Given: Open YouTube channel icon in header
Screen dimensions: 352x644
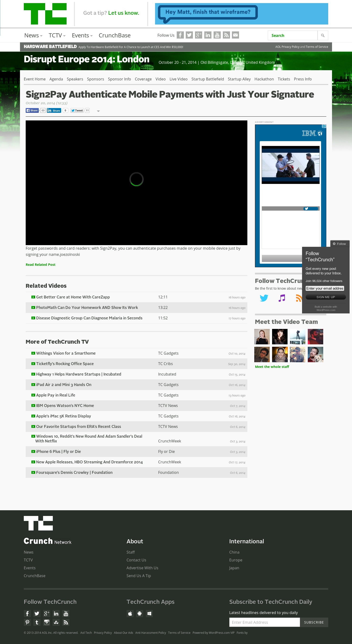Looking at the screenshot, I should (217, 35).
